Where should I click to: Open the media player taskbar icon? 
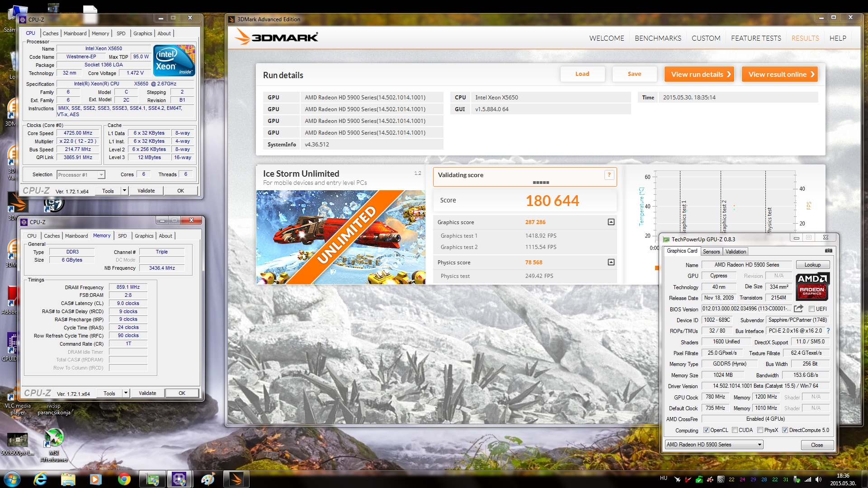[95, 479]
